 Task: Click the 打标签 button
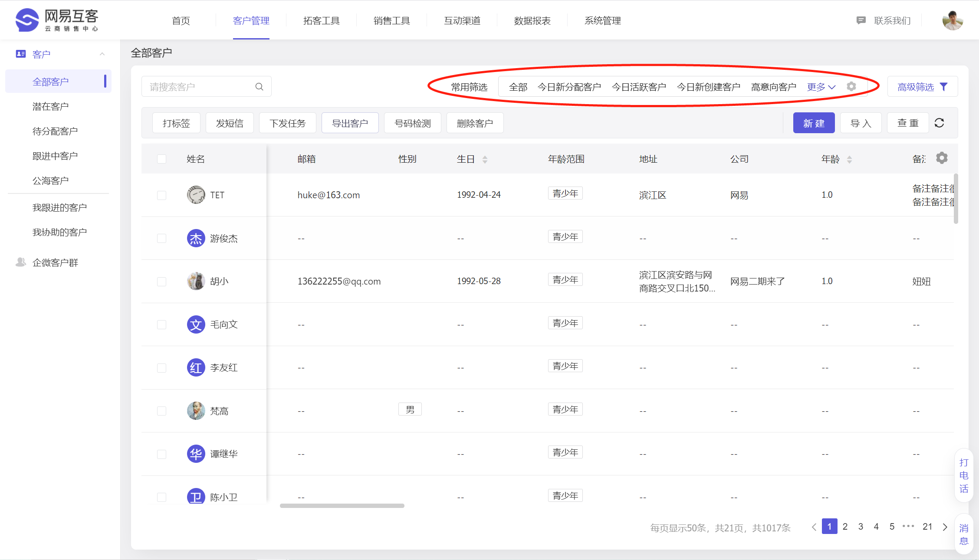[176, 123]
